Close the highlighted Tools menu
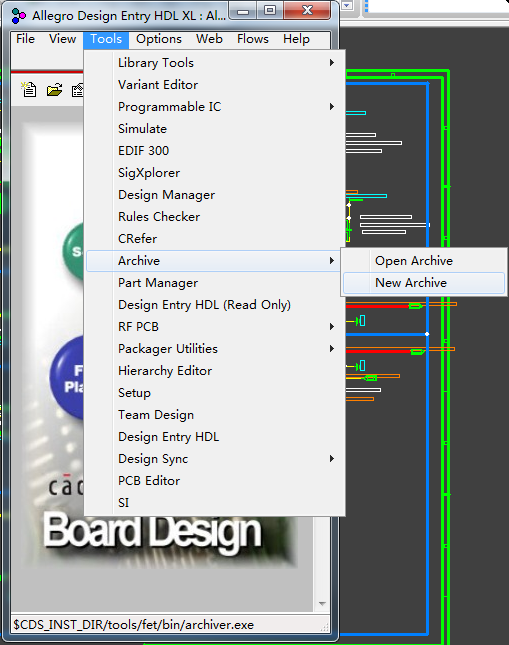 point(106,39)
